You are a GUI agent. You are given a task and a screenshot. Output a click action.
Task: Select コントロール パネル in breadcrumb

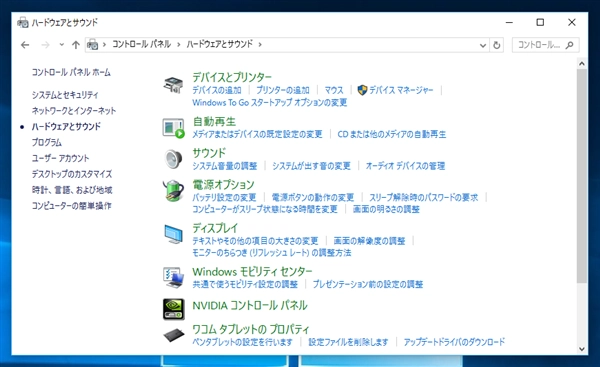pyautogui.click(x=142, y=44)
